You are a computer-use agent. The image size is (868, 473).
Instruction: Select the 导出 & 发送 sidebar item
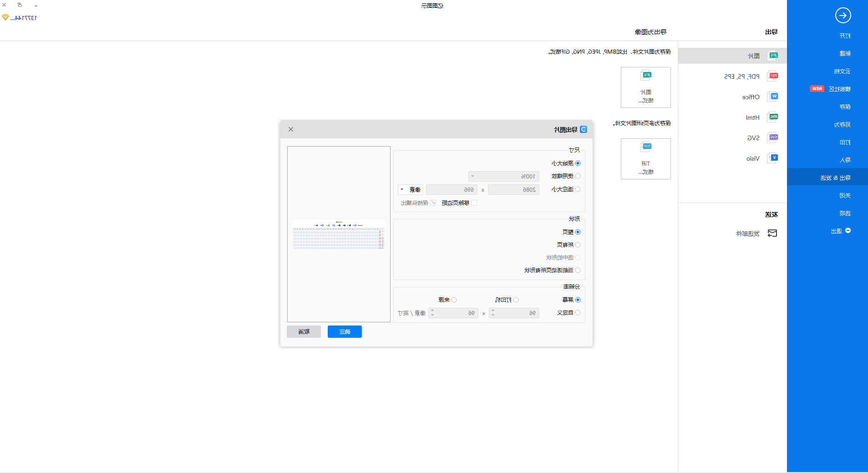827,178
